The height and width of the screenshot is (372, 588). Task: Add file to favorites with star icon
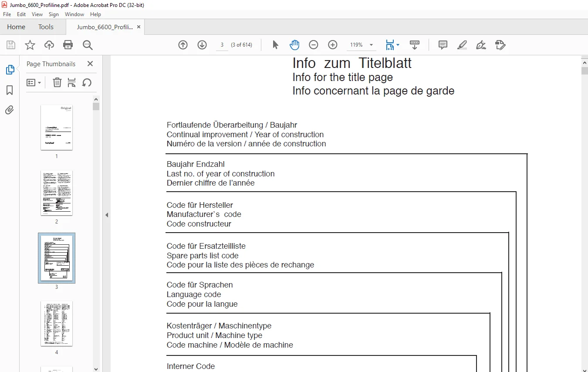(30, 45)
